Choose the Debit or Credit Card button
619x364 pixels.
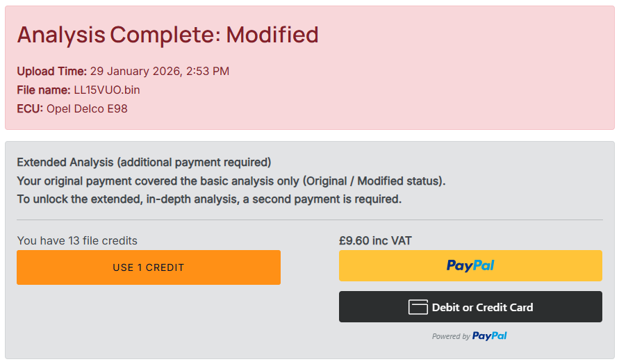point(470,307)
